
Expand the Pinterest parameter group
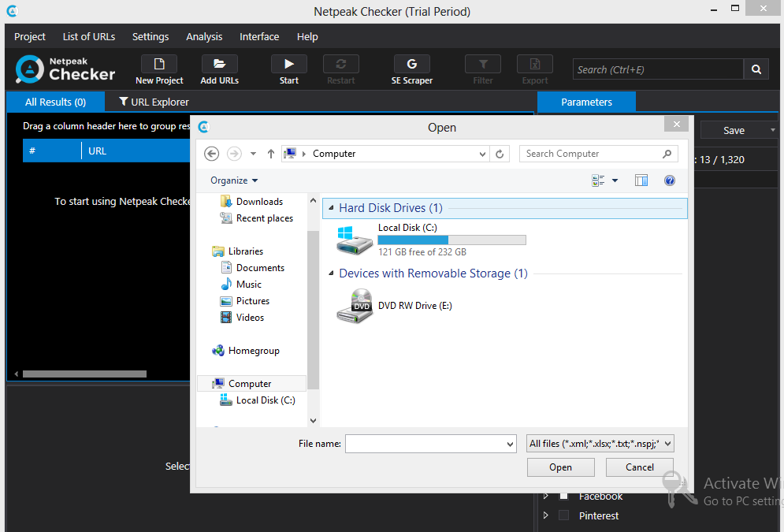pyautogui.click(x=546, y=515)
